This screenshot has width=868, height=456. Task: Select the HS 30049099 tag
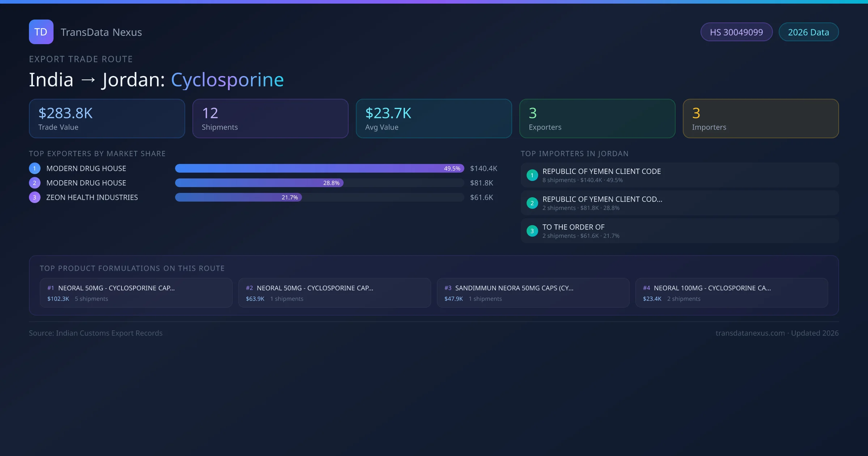pos(736,32)
